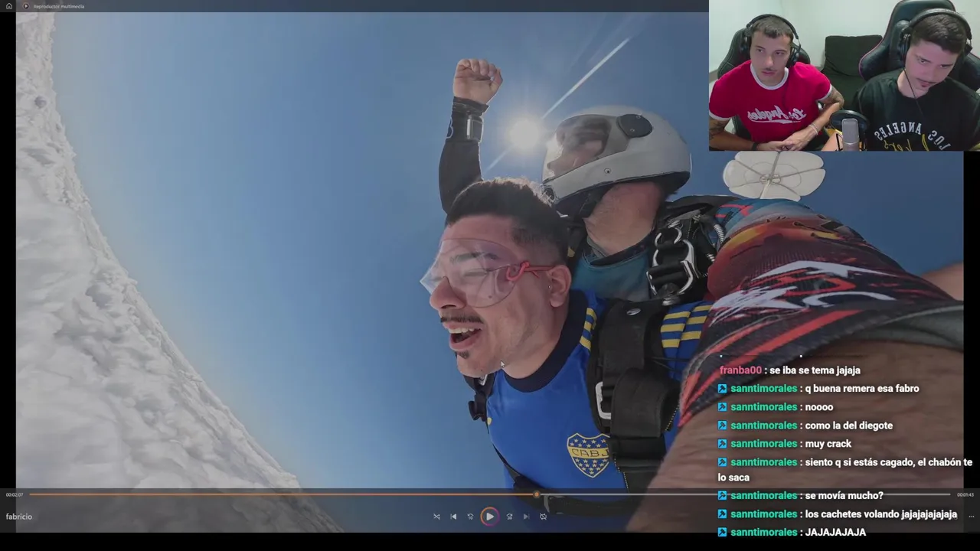Open the more options ellipsis menu
This screenshot has width=980, height=551.
click(x=971, y=517)
